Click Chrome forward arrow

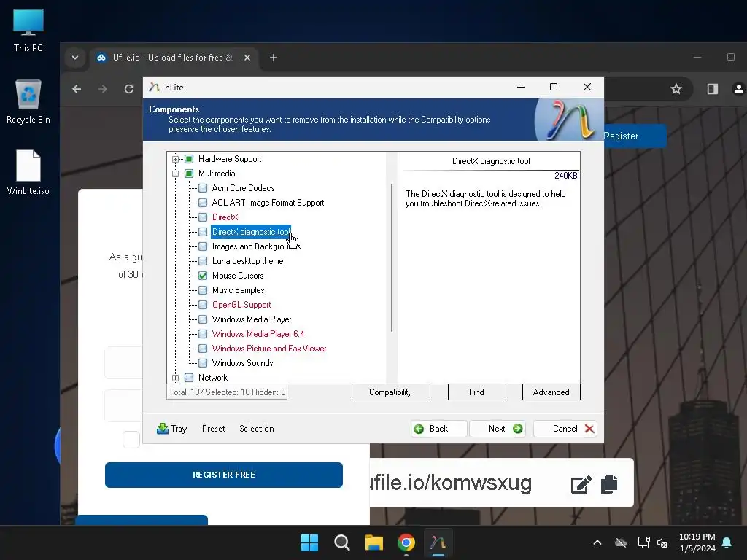[x=102, y=89]
